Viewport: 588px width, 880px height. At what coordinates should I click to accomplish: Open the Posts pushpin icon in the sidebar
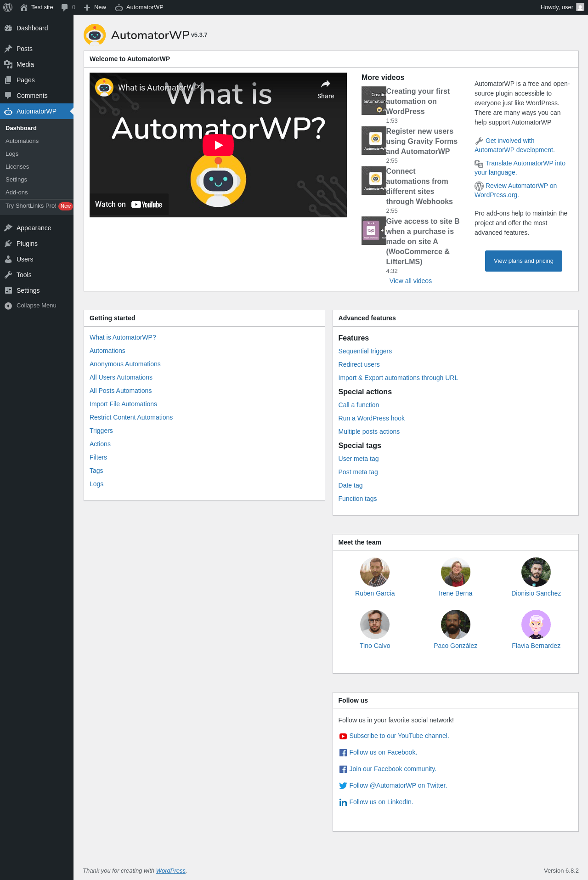8,49
